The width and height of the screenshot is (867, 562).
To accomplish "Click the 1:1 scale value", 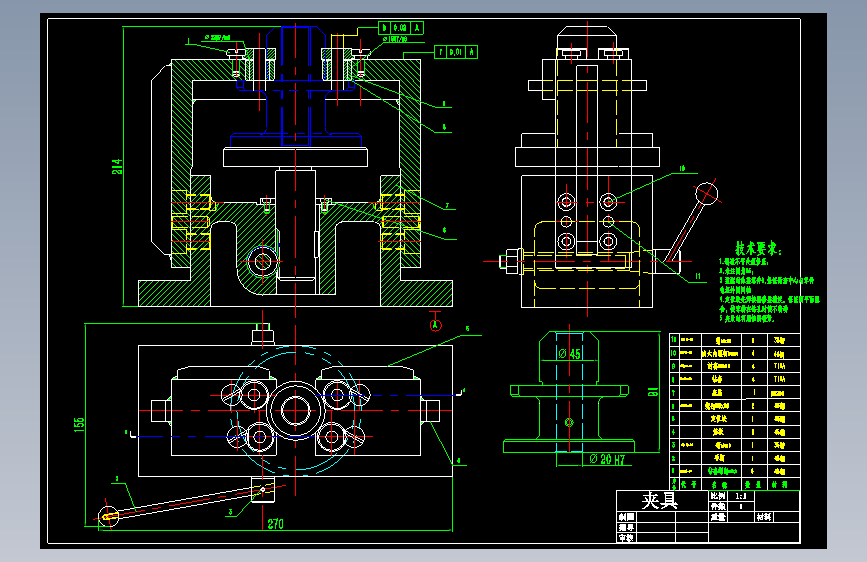I will point(741,496).
